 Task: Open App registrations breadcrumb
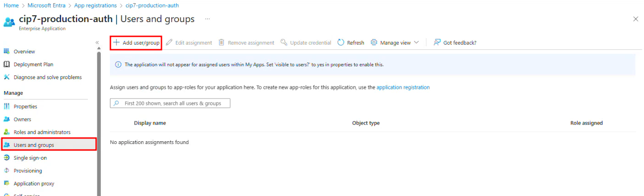(96, 6)
